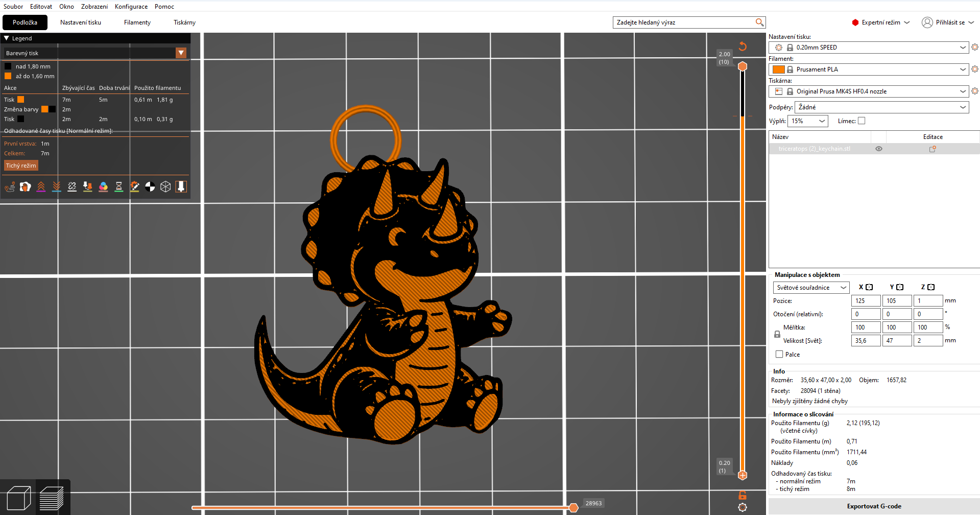The image size is (980, 515).
Task: Toggle center of gravity marker icon
Action: [150, 187]
